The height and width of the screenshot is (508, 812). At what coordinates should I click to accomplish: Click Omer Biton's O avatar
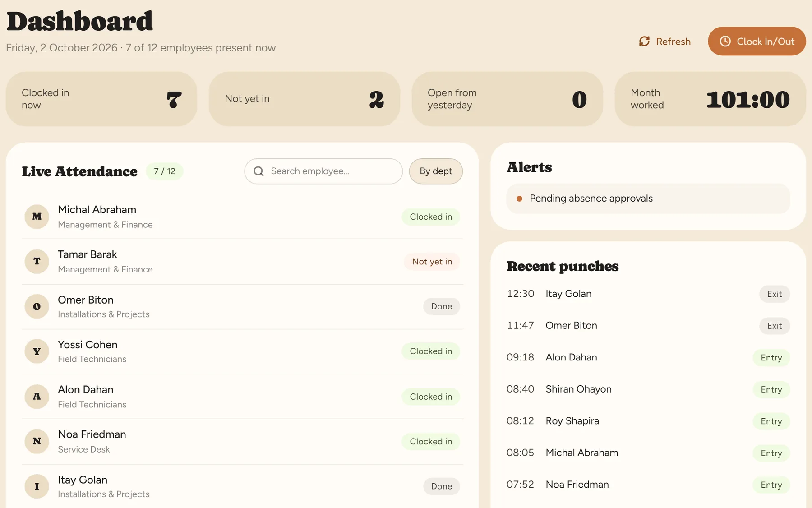(x=37, y=307)
